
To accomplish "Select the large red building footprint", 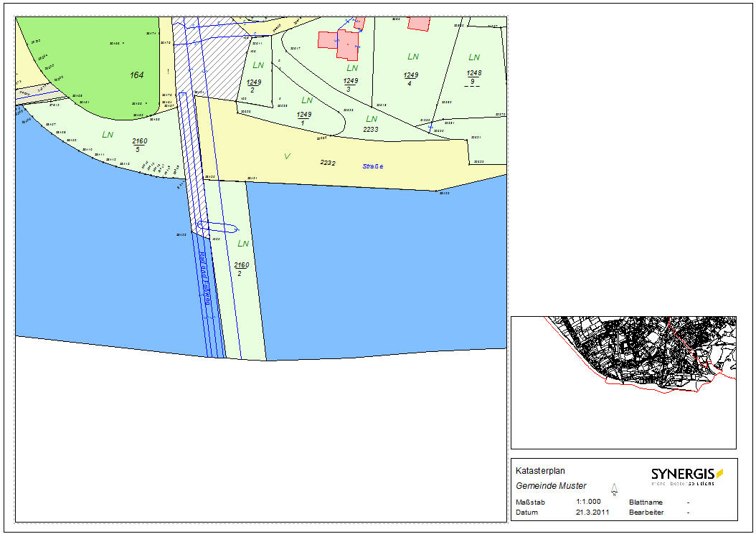I will 339,44.
